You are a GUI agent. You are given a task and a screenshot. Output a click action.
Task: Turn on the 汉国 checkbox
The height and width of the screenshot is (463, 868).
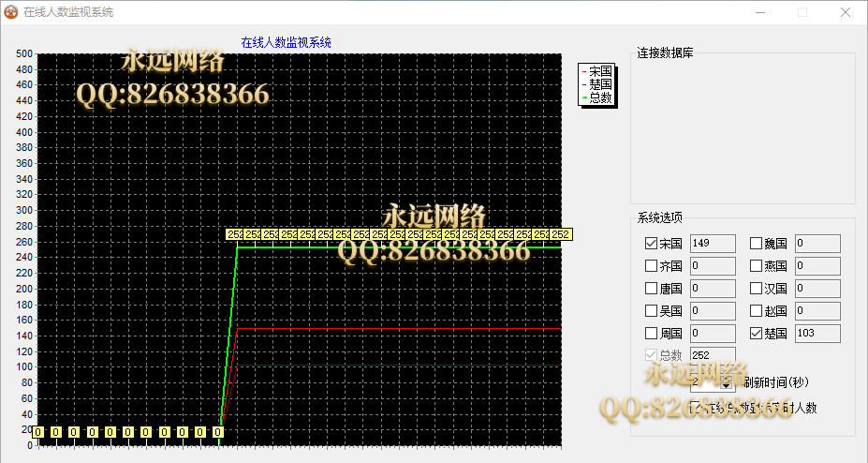pyautogui.click(x=757, y=289)
